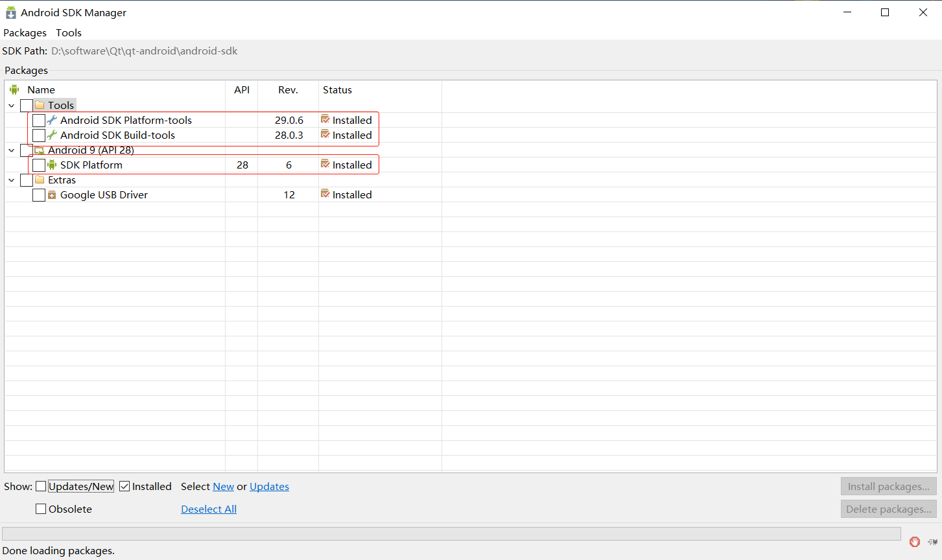
Task: Click the Android robot icon beside SDK Platform
Action: [52, 165]
